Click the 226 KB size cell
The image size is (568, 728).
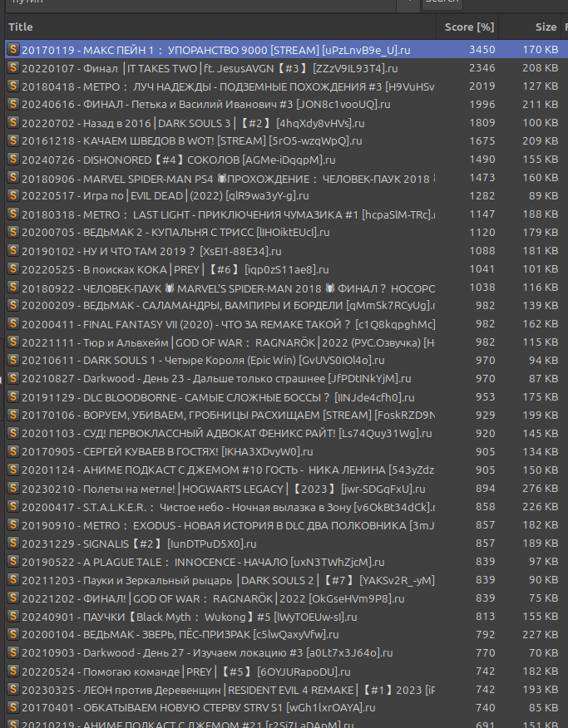click(540, 507)
